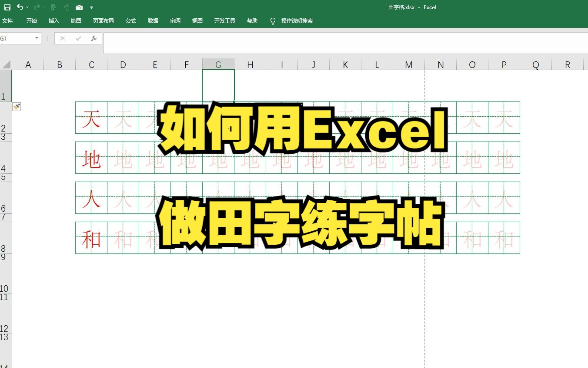Open Customize Quick Access Toolbar dropdown

click(91, 7)
